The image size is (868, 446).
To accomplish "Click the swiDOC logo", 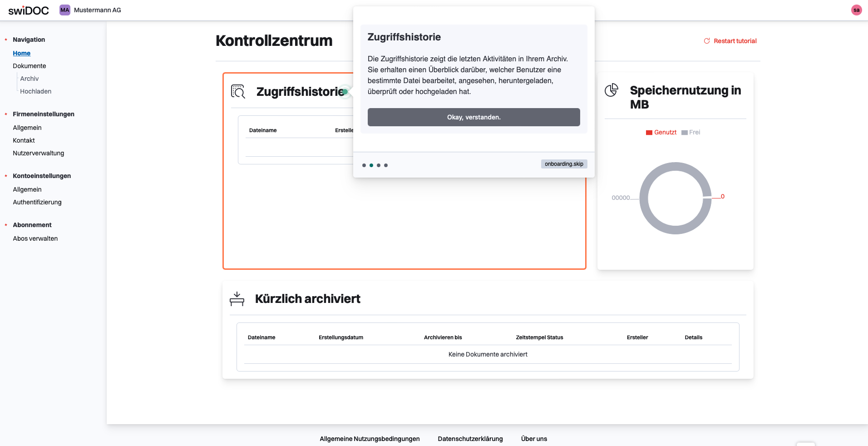I will coord(29,10).
